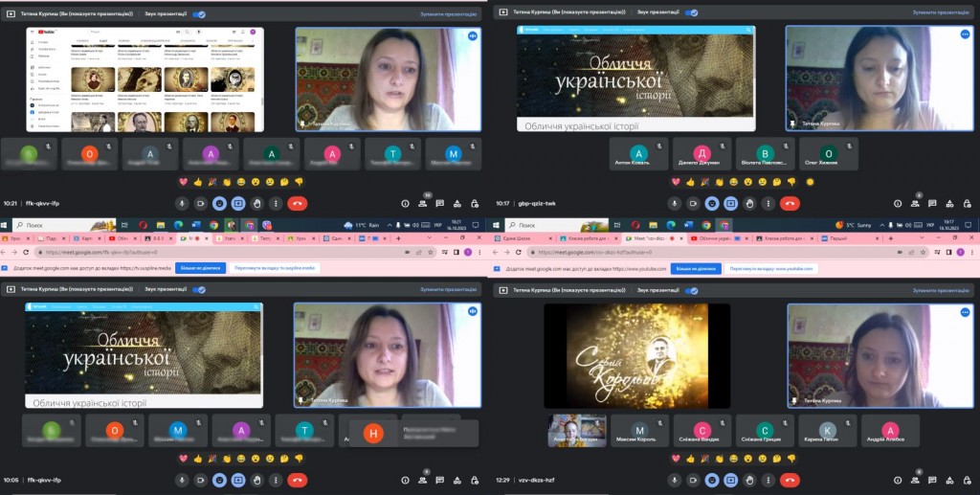The width and height of the screenshot is (980, 495).
Task: Open meeting details info in the 10:21 meeting
Action: pyautogui.click(x=405, y=203)
